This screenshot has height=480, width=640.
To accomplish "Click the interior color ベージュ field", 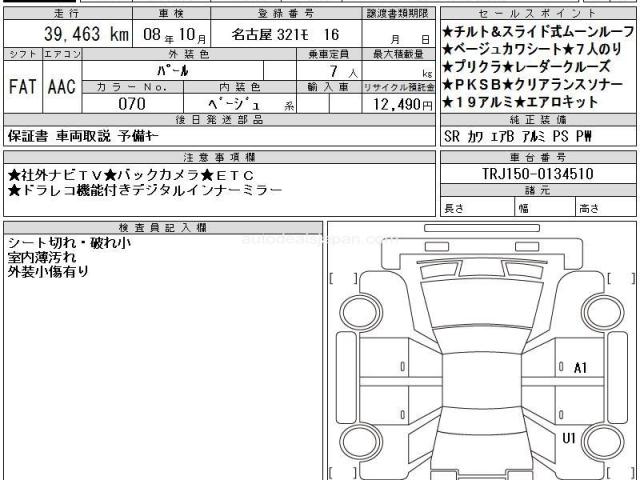I will [x=240, y=103].
